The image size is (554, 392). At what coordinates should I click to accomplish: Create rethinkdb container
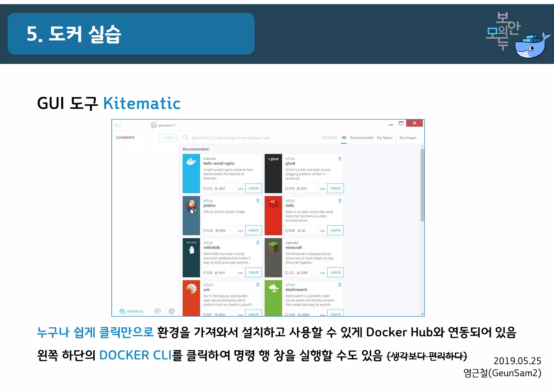(253, 272)
